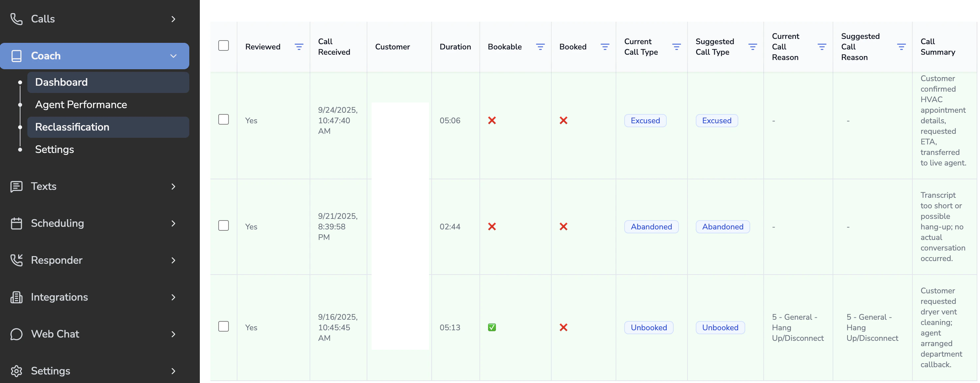
Task: Click the Suggested Call Type filter icon
Action: pos(752,47)
